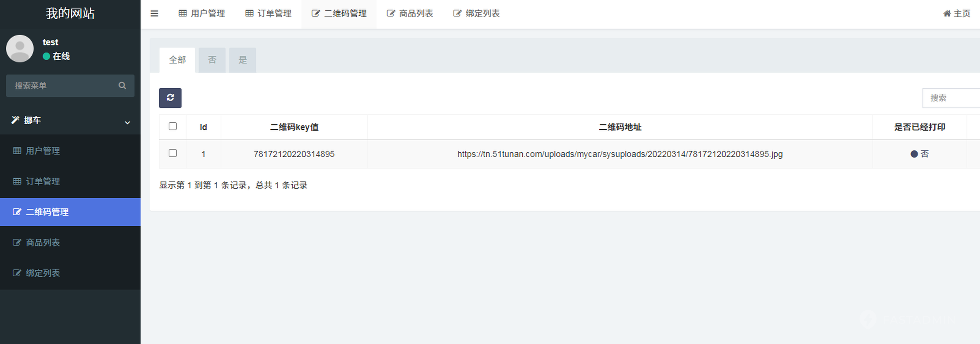Click the hamburger menu toggle icon
Image resolution: width=980 pixels, height=344 pixels.
[x=154, y=14]
